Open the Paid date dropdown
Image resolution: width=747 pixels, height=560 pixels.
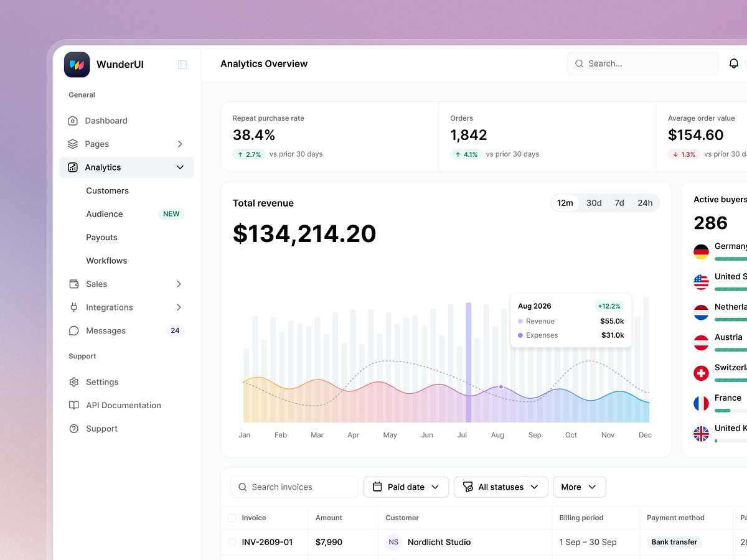406,487
